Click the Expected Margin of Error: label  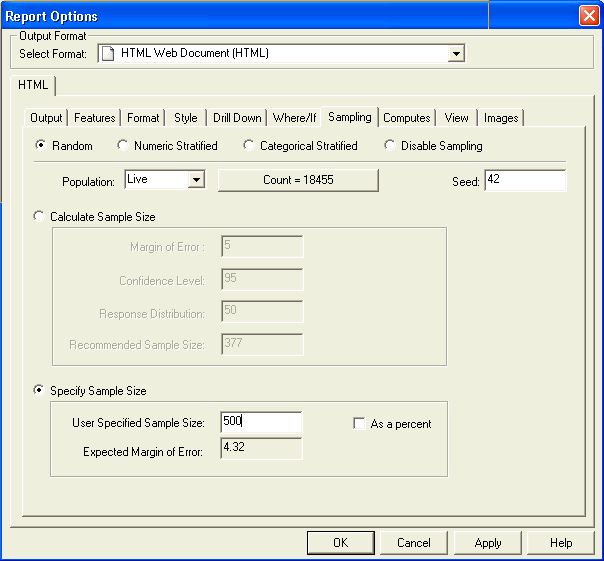(143, 452)
